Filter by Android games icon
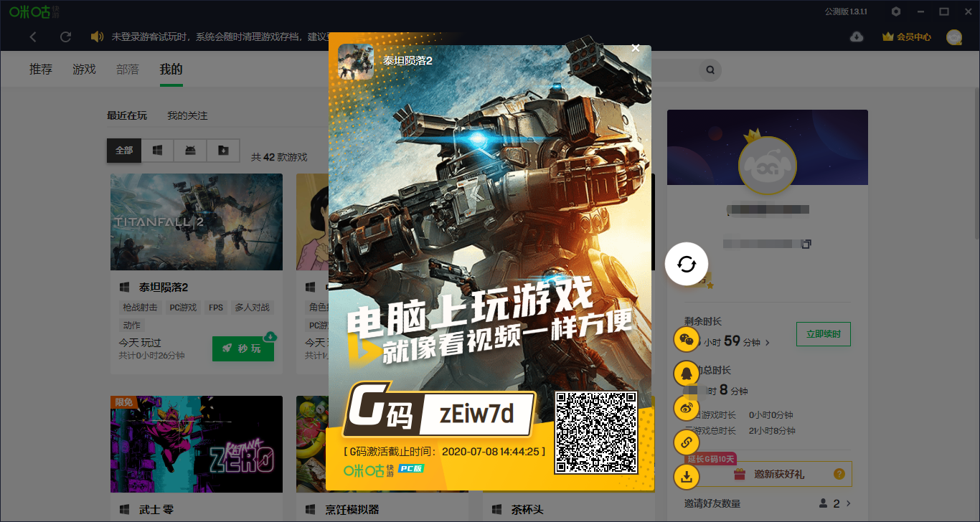This screenshot has height=522, width=980. coord(190,151)
